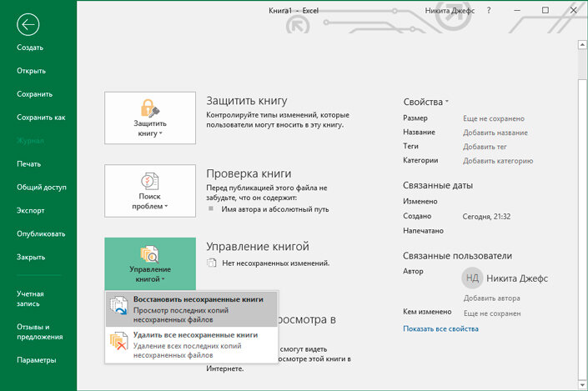This screenshot has width=588, height=391.
Task: Click the Никита Джефс author name
Action: [x=517, y=278]
